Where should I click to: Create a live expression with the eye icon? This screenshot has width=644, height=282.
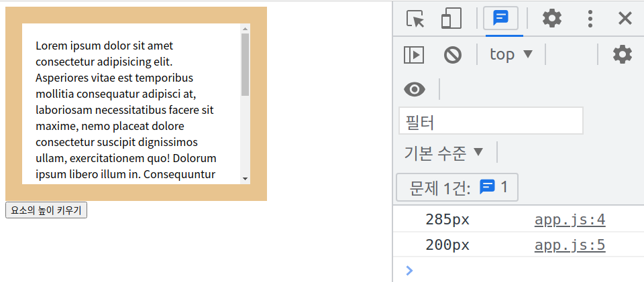click(415, 89)
